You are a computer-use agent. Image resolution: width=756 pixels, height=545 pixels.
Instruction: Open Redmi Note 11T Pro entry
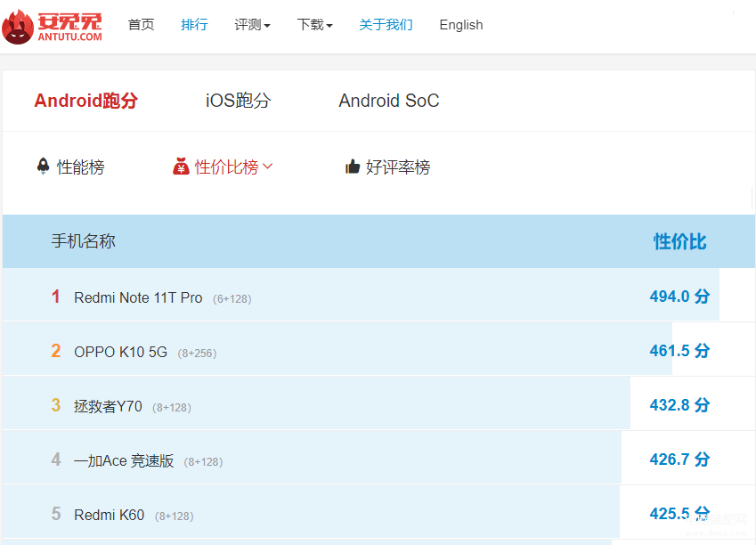coord(138,297)
